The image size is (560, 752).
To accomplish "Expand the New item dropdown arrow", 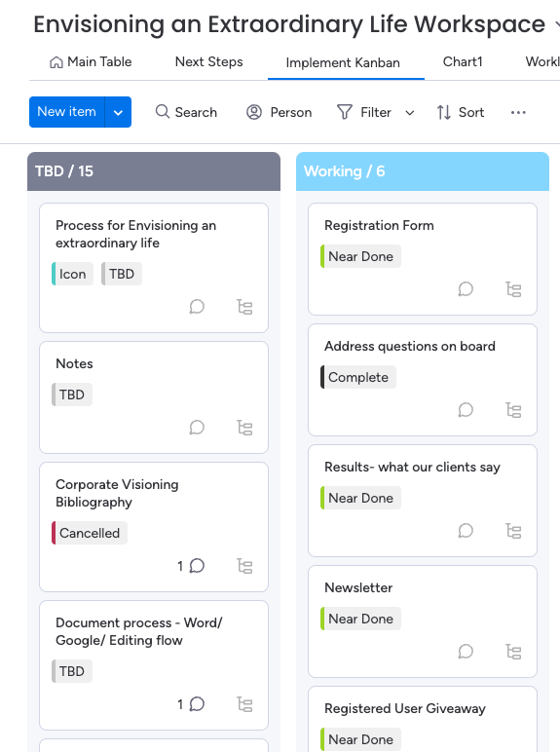I will [x=118, y=112].
